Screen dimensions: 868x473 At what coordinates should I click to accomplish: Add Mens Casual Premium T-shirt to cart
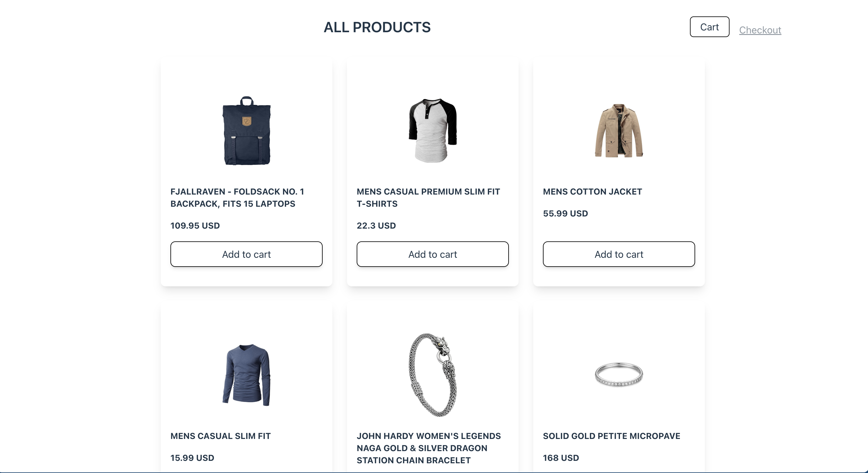coord(433,254)
